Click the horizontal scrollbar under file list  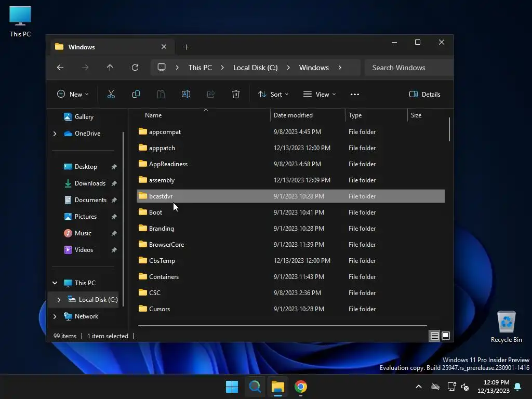click(282, 326)
